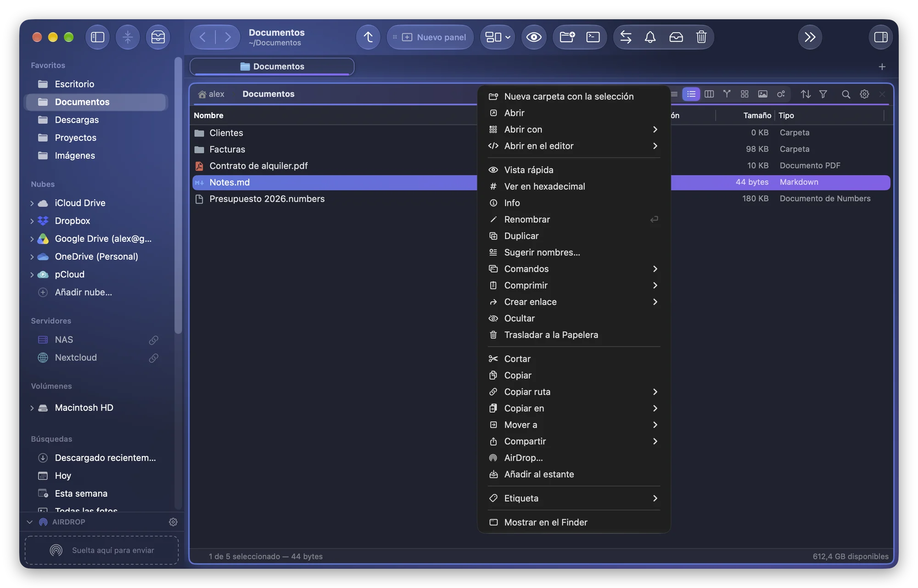
Task: Navigate back with the left arrow
Action: [x=202, y=37]
